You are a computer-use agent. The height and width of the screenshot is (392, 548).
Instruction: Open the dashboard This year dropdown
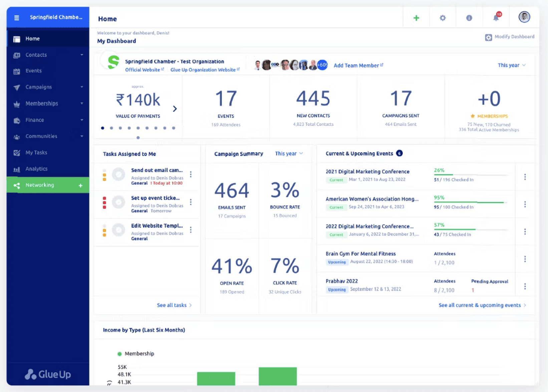[512, 65]
